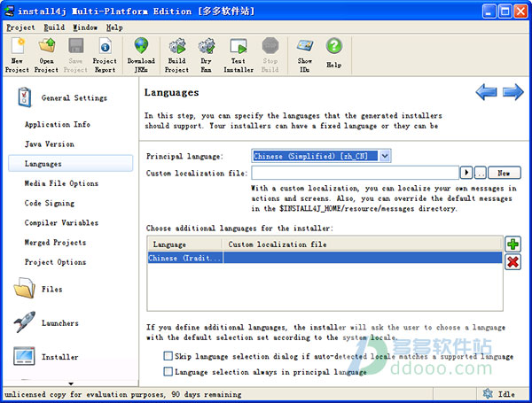Select Code Signing in sidebar
The image size is (532, 403).
[x=50, y=203]
